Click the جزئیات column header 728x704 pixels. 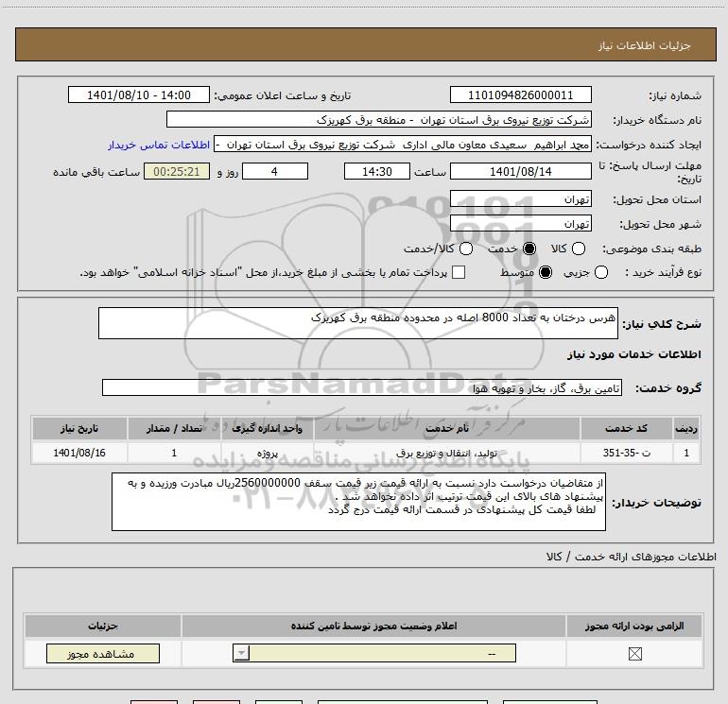coord(103,626)
